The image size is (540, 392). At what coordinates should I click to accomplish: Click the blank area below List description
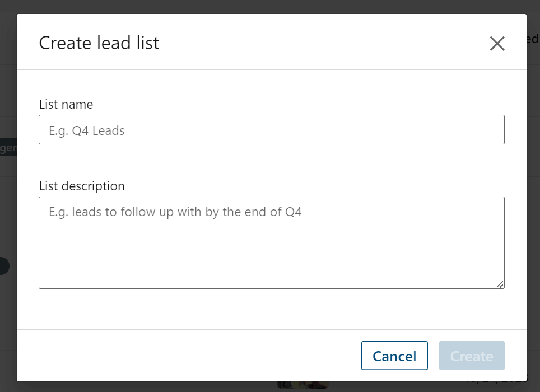(271, 309)
